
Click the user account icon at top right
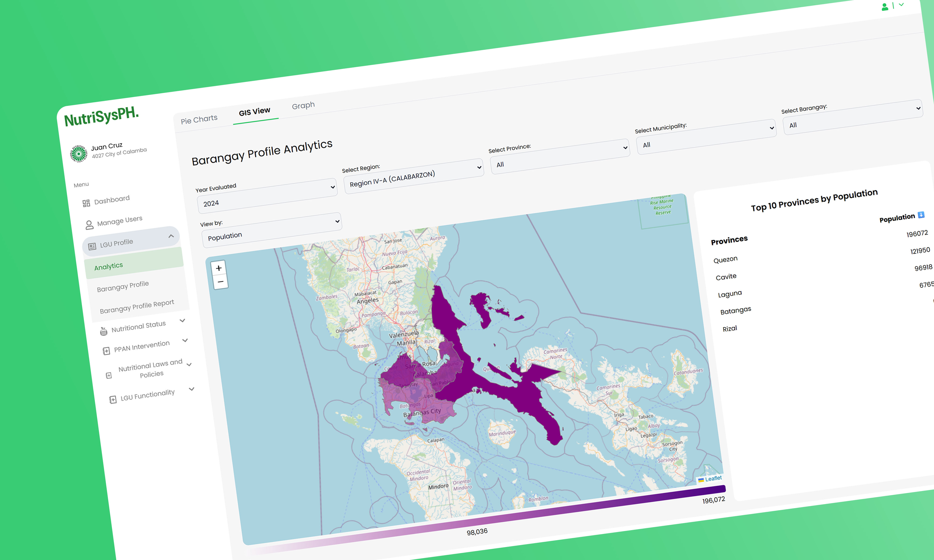click(x=884, y=7)
